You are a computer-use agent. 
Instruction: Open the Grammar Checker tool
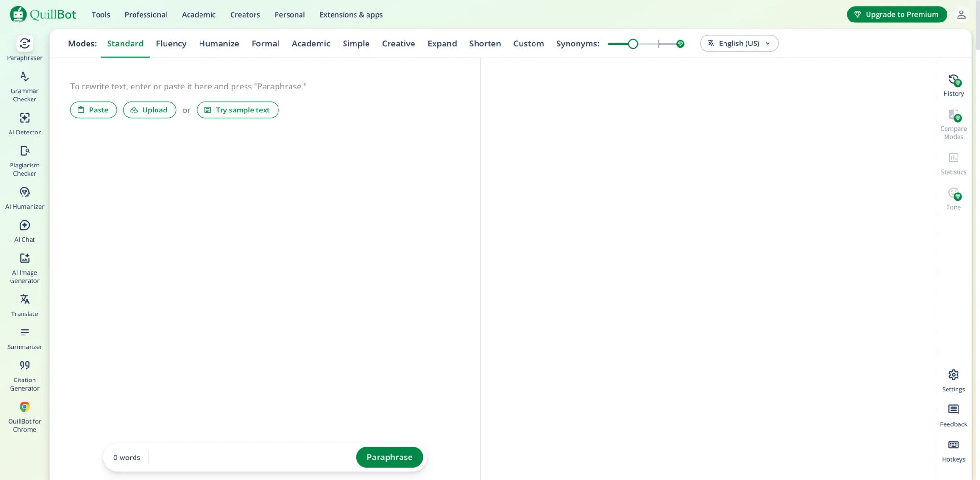(x=24, y=87)
